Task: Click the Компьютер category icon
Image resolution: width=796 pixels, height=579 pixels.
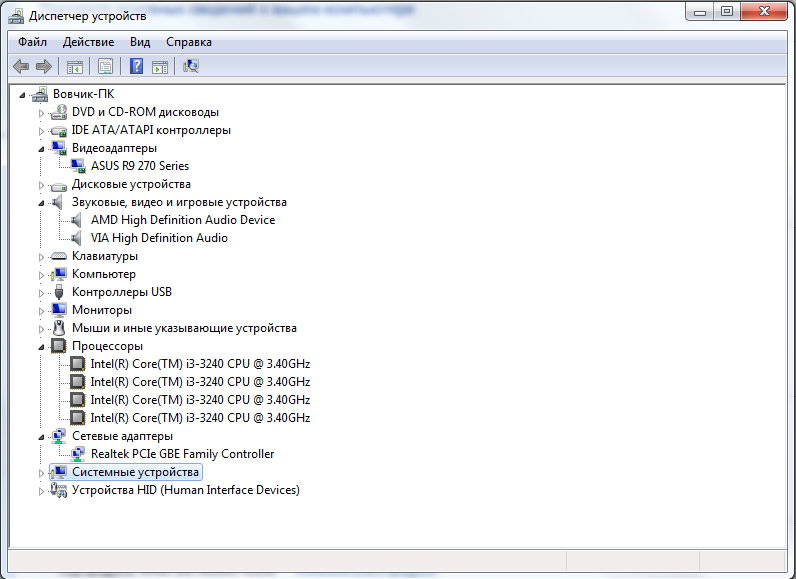Action: coord(59,275)
